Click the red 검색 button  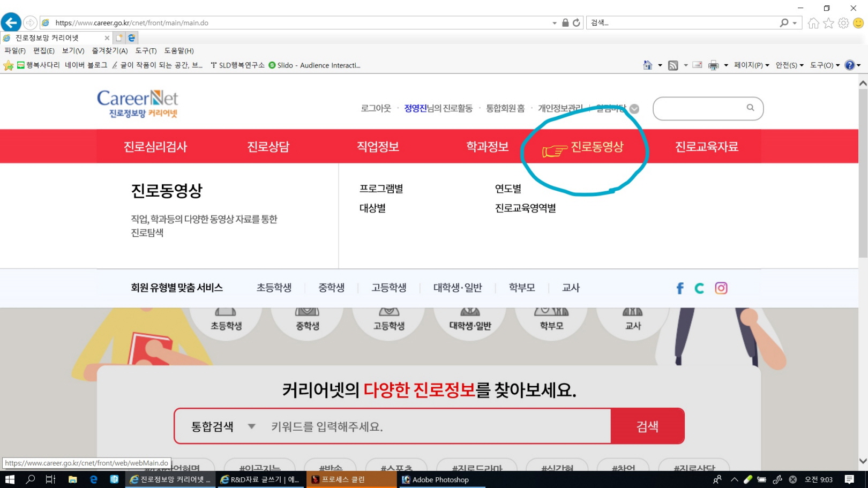(647, 426)
